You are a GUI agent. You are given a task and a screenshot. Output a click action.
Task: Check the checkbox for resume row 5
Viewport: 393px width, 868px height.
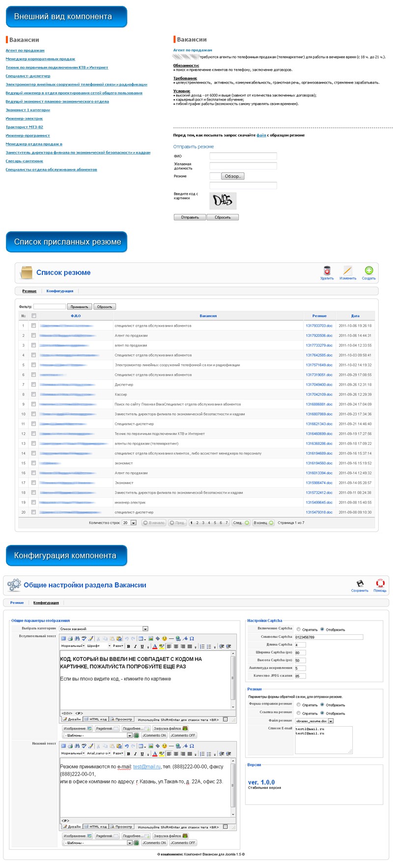click(33, 365)
